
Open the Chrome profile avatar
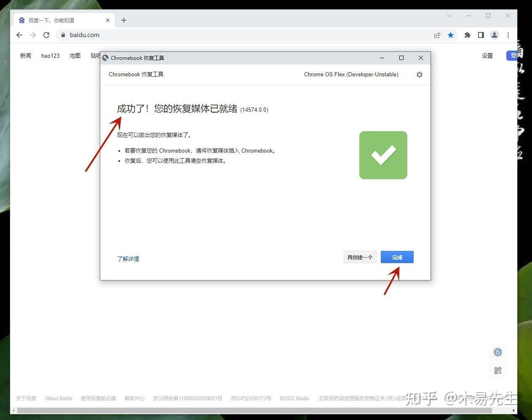point(495,35)
